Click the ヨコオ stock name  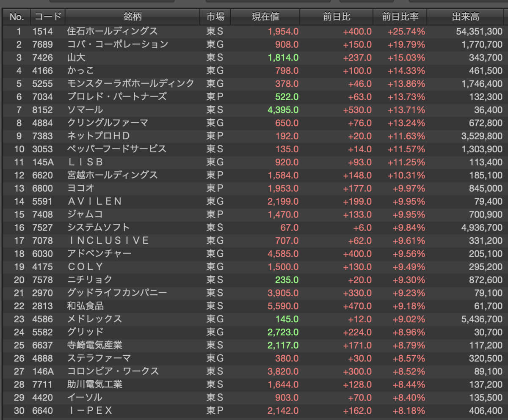[81, 188]
